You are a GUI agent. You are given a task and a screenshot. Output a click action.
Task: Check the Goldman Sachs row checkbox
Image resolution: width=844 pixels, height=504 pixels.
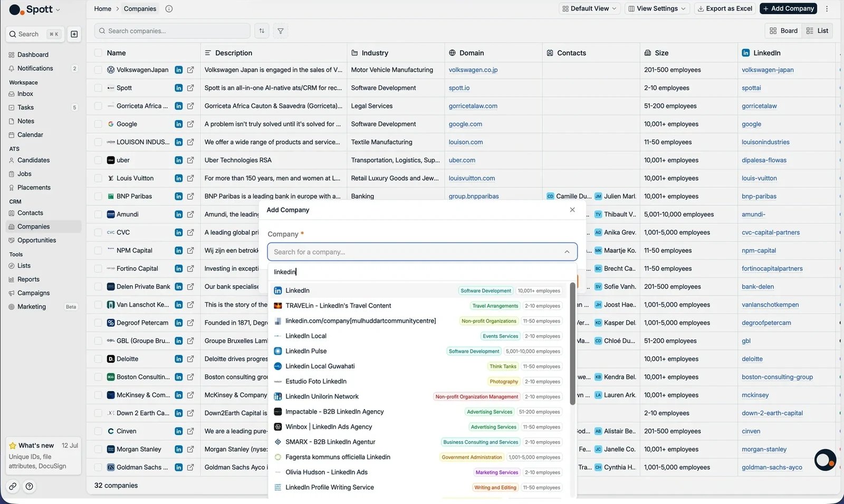[98, 468]
